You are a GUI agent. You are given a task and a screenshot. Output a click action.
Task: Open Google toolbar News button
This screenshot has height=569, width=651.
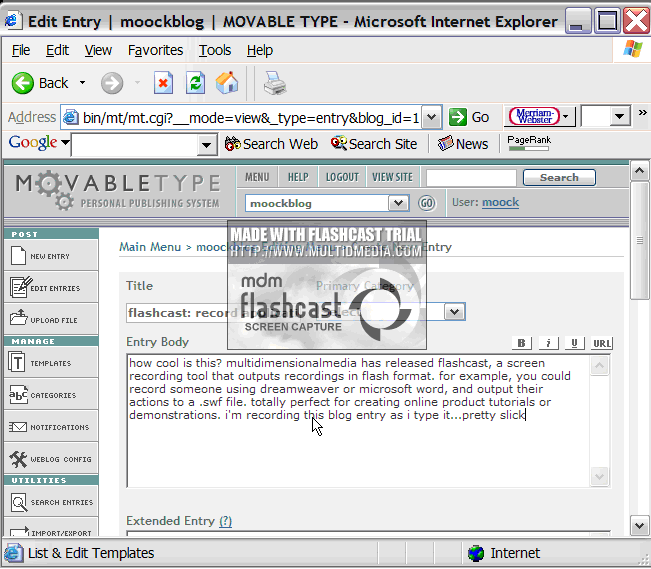pyautogui.click(x=463, y=144)
